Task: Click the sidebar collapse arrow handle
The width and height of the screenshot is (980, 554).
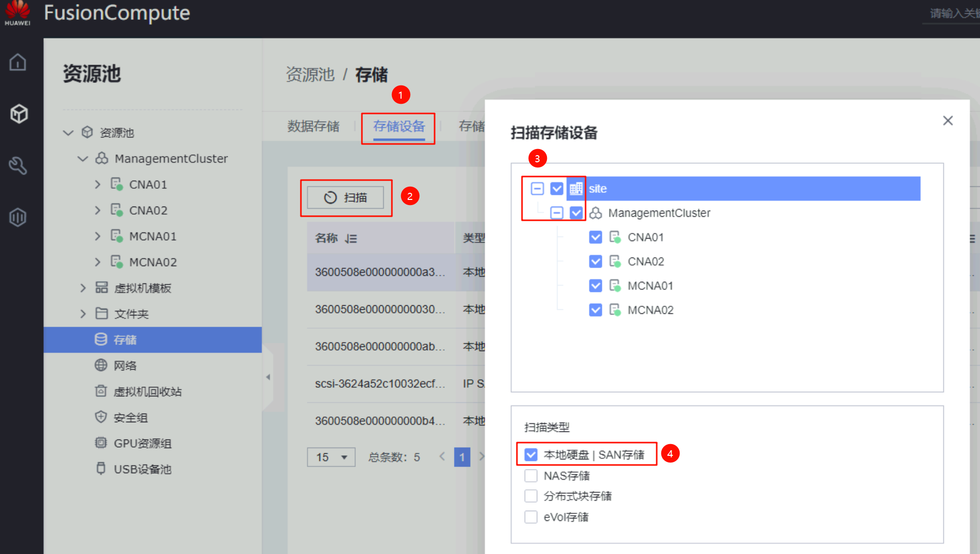Action: pyautogui.click(x=268, y=377)
